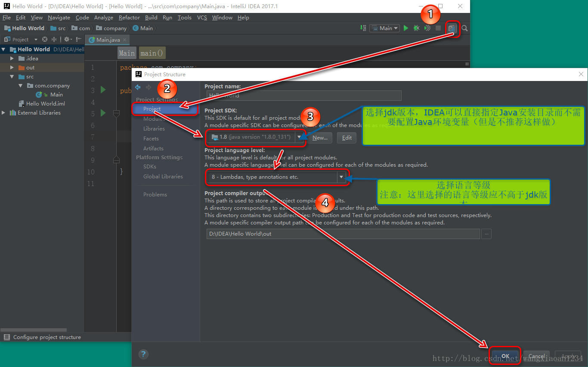Viewport: 588px width, 367px height.
Task: Collapse code fold marker at line 5
Action: 116,114
